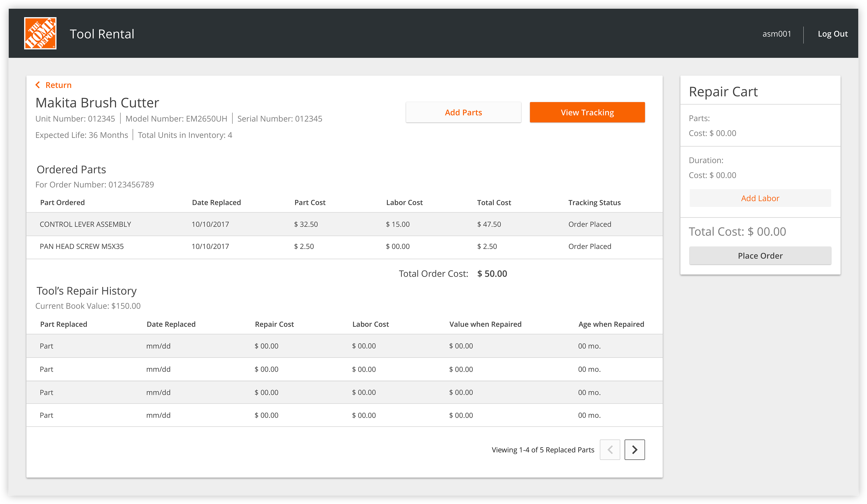The width and height of the screenshot is (867, 504).
Task: Click Unit Number 012345
Action: 75,119
